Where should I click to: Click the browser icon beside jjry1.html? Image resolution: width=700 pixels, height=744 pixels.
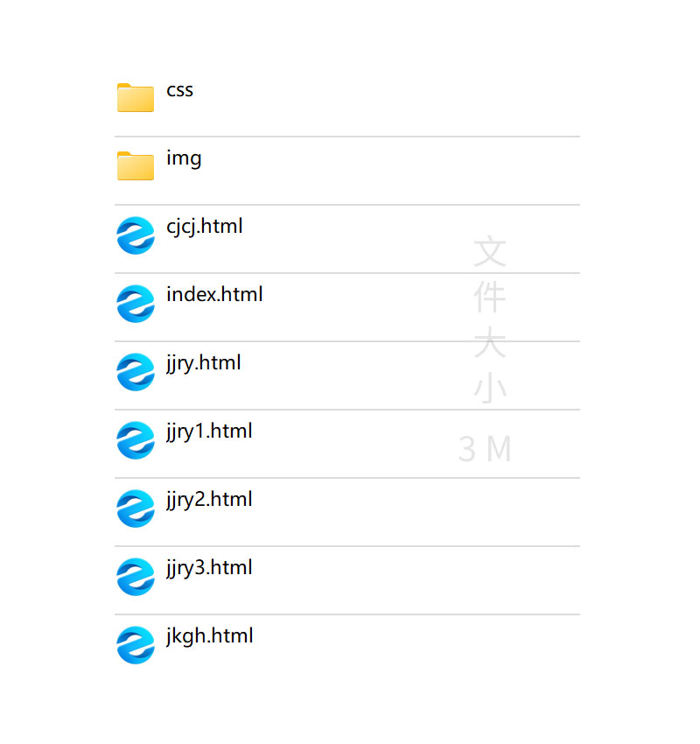click(136, 439)
